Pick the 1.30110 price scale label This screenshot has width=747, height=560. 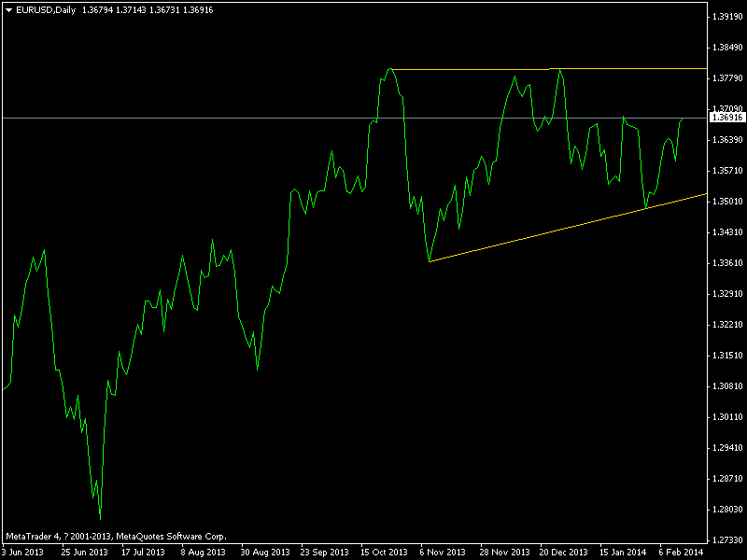point(727,417)
